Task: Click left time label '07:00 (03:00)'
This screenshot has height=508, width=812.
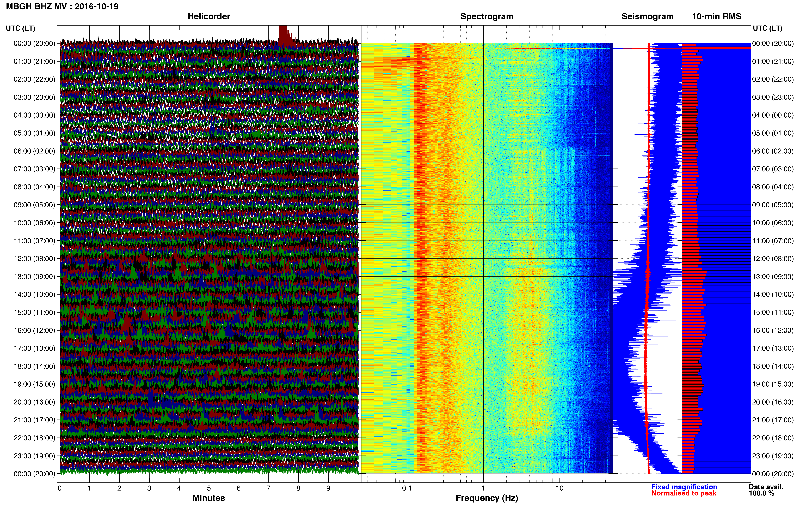Action: coord(34,169)
